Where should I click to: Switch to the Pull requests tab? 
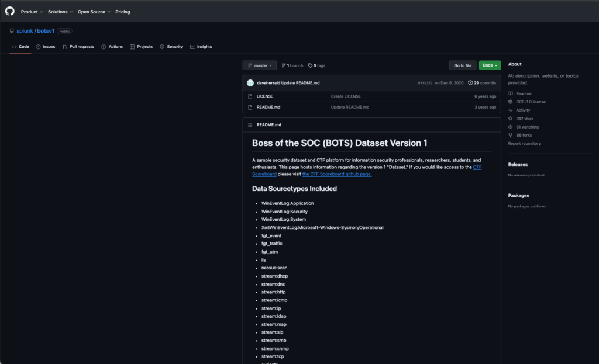78,47
